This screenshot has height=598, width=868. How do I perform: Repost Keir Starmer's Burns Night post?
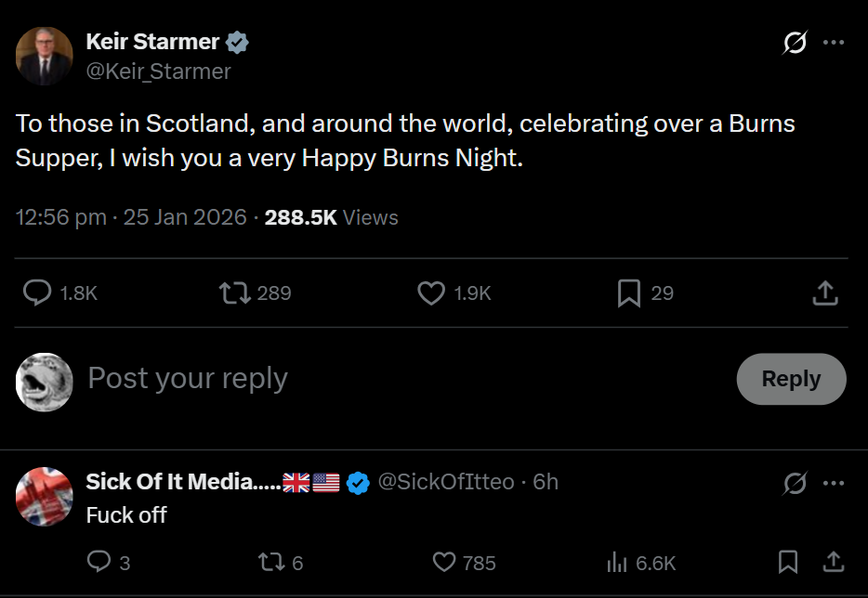(x=235, y=293)
